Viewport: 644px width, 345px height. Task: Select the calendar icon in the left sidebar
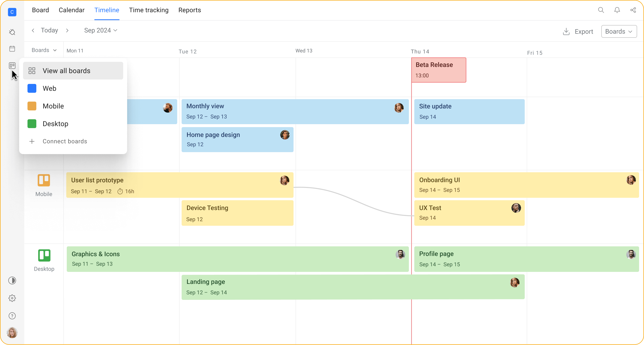[12, 49]
